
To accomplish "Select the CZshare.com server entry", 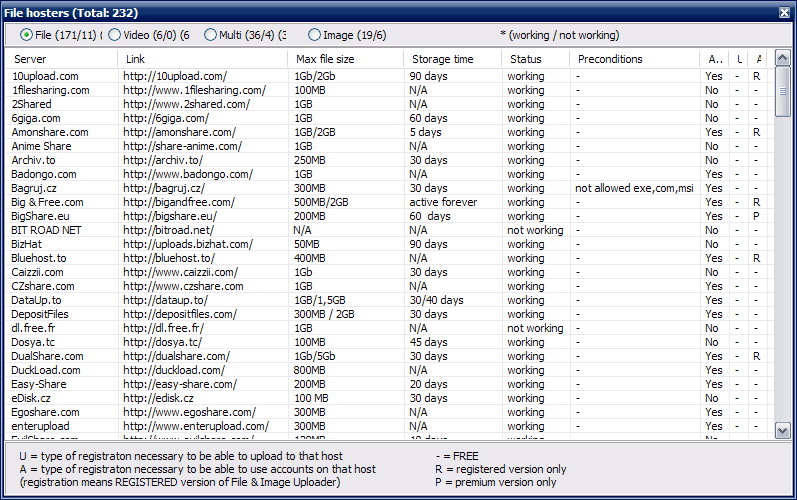I will (x=43, y=286).
